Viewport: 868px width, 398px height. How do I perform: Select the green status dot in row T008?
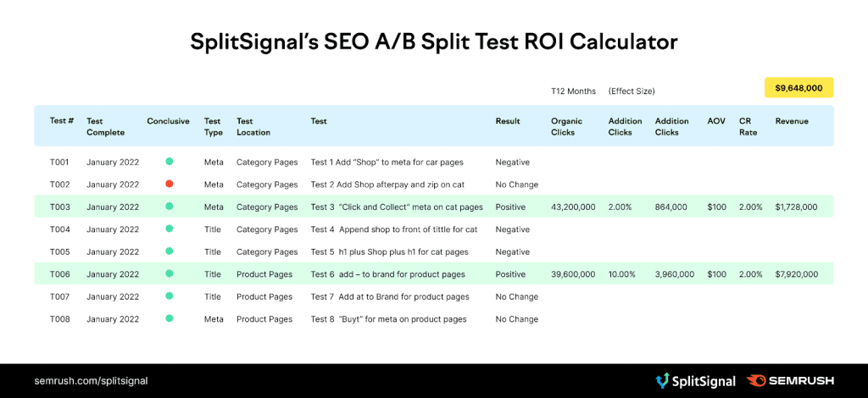coord(169,319)
